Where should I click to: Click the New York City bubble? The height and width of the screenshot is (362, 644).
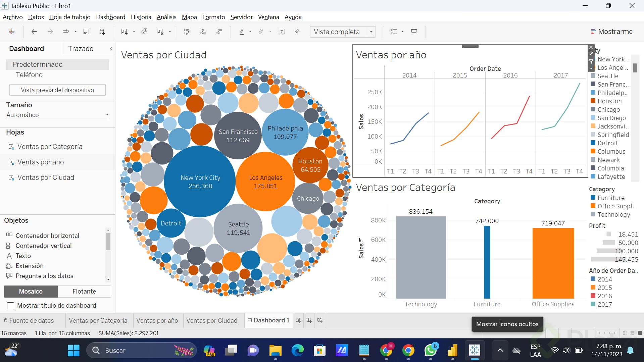pyautogui.click(x=200, y=182)
